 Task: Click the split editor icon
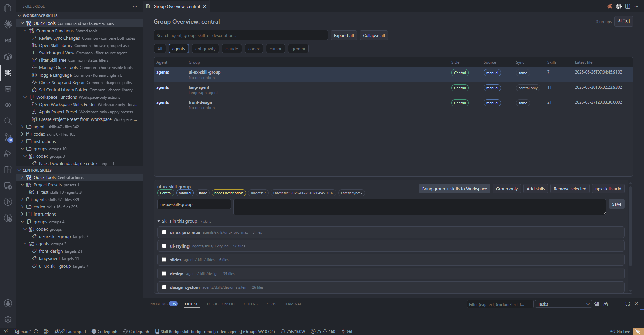pyautogui.click(x=628, y=6)
